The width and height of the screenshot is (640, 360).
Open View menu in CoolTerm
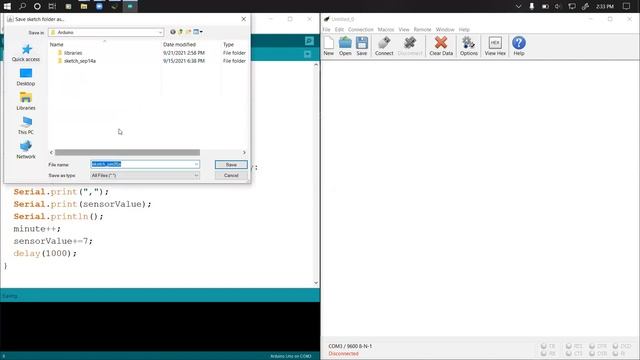click(x=404, y=29)
